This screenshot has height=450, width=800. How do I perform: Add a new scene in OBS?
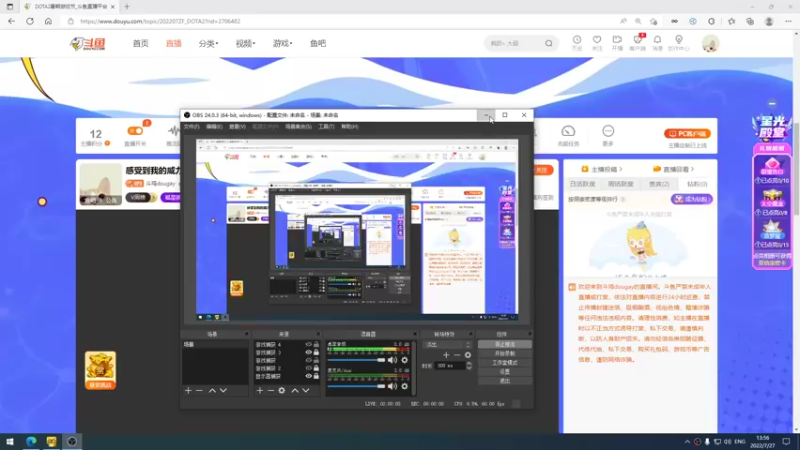pyautogui.click(x=188, y=390)
